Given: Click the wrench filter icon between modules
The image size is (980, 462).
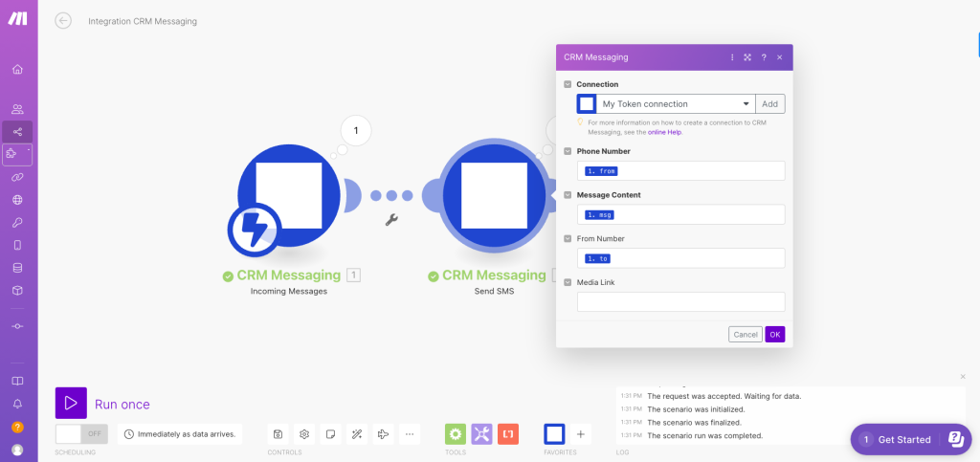Looking at the screenshot, I should point(391,219).
